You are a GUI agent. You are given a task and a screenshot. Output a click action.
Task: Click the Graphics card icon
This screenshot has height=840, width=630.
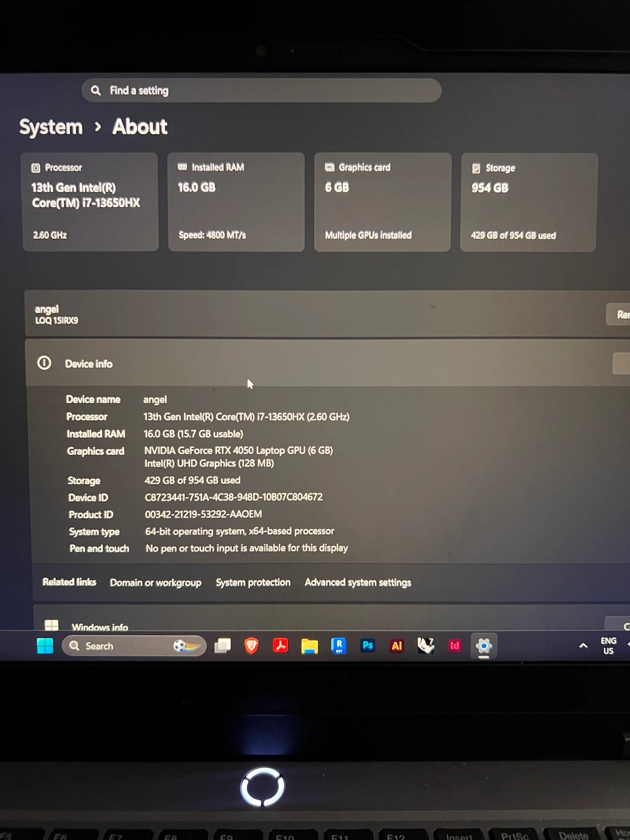click(330, 167)
